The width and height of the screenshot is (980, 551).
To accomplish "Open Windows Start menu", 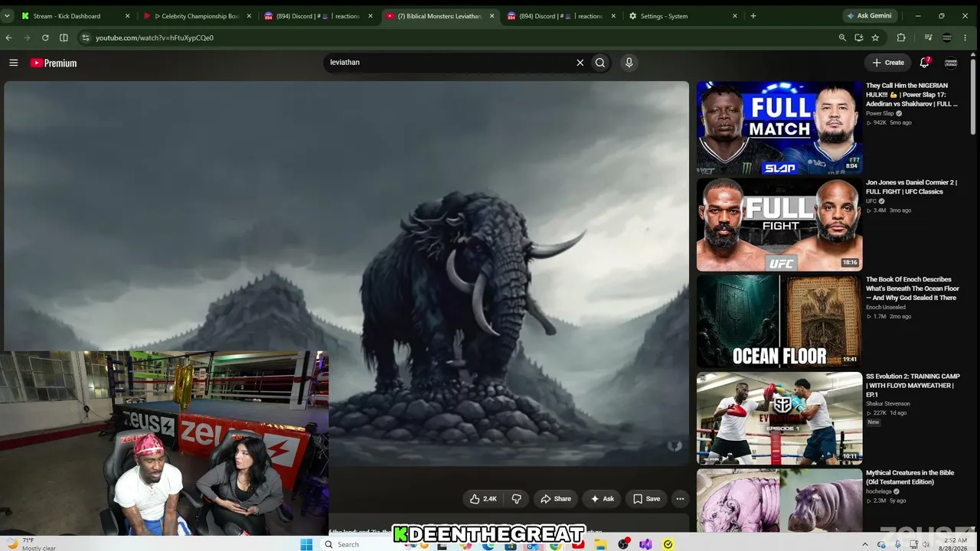I will 306,544.
